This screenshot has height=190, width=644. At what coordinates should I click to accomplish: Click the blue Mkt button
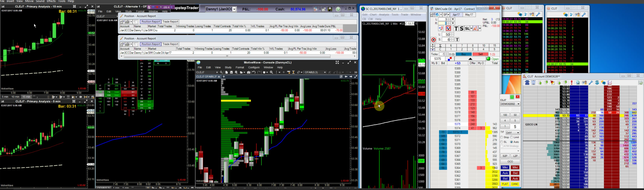505,167
